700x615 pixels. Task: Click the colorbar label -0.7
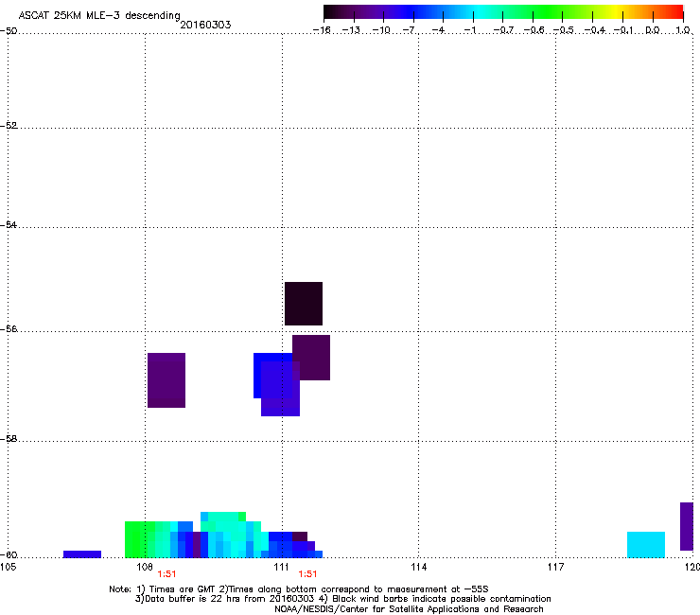[503, 30]
